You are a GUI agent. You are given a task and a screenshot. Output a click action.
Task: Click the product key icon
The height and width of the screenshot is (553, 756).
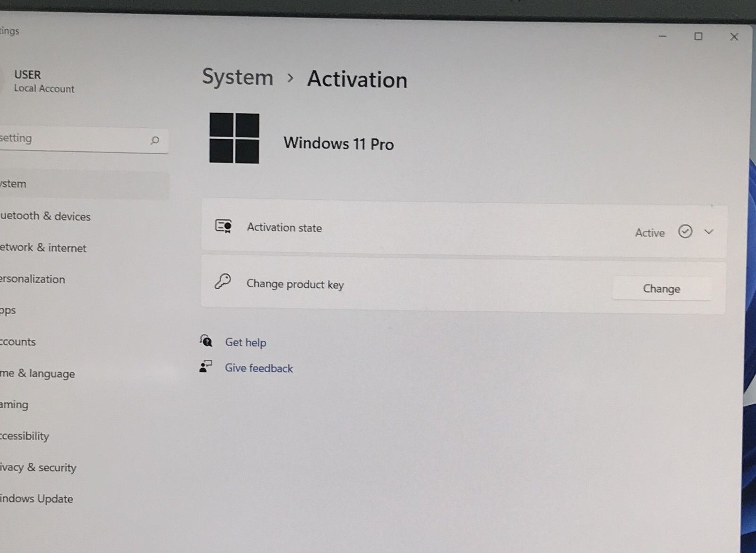pyautogui.click(x=223, y=281)
